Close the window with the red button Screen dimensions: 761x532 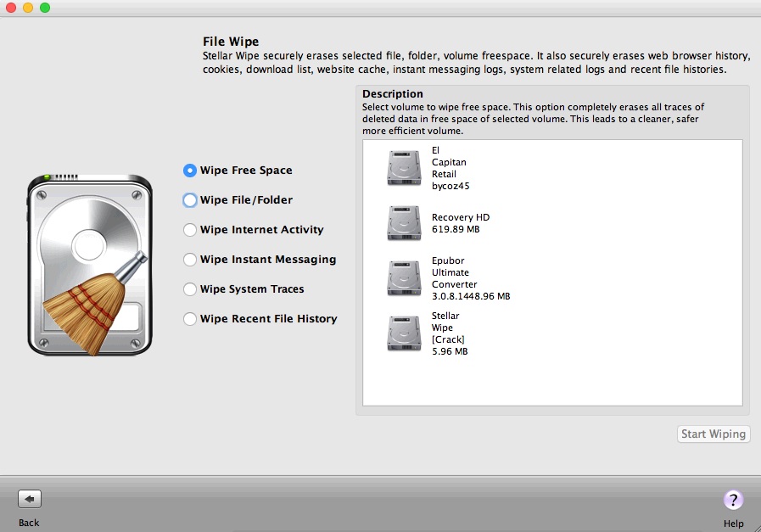(11, 8)
